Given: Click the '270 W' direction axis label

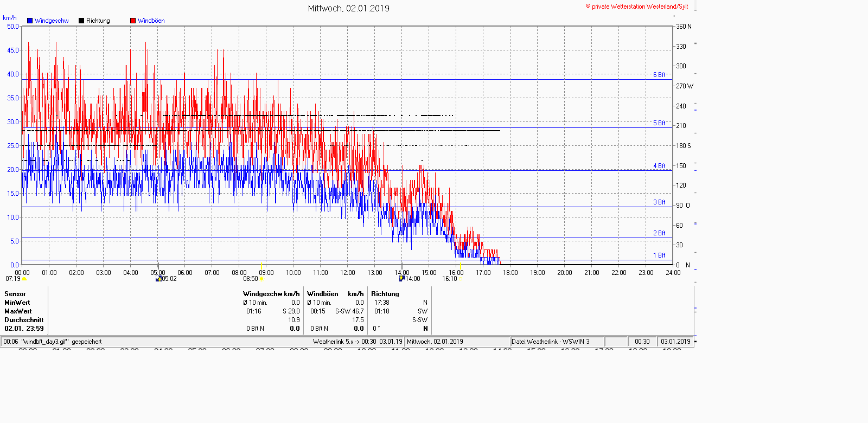Looking at the screenshot, I should [x=685, y=86].
